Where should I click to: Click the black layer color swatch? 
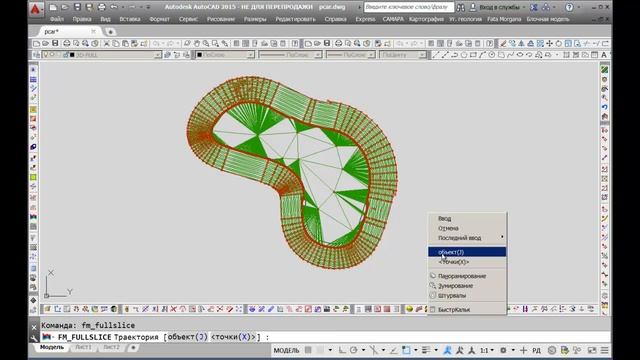(x=72, y=55)
